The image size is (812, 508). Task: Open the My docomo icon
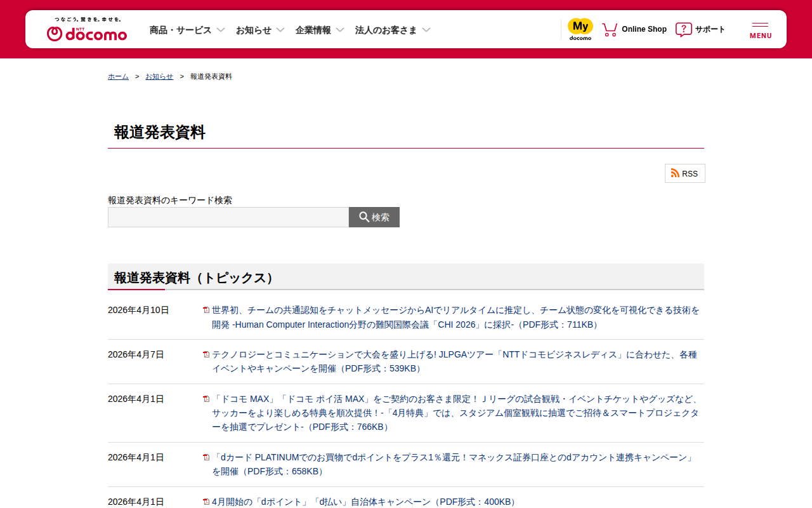tap(580, 29)
